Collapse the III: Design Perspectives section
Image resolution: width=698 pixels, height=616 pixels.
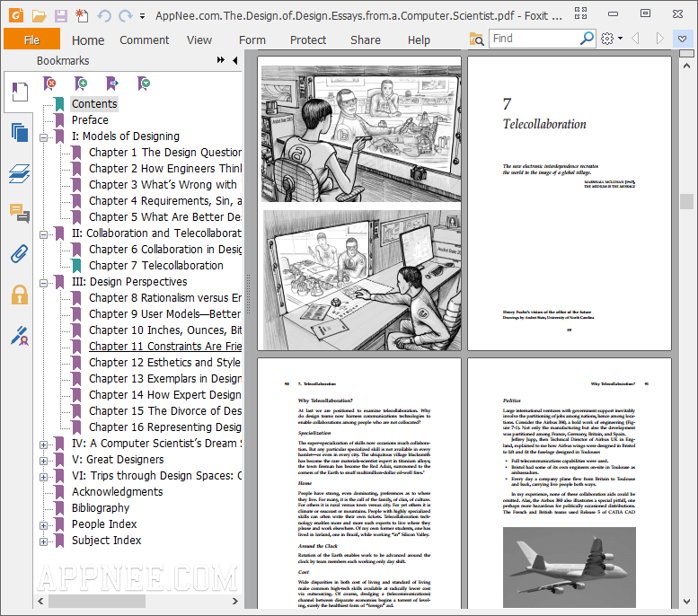point(44,283)
